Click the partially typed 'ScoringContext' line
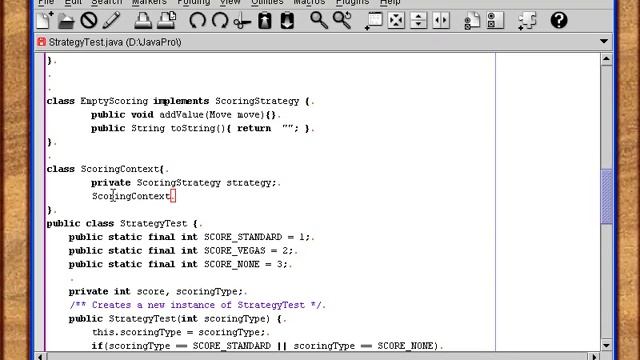The width and height of the screenshot is (640, 360). click(x=131, y=196)
